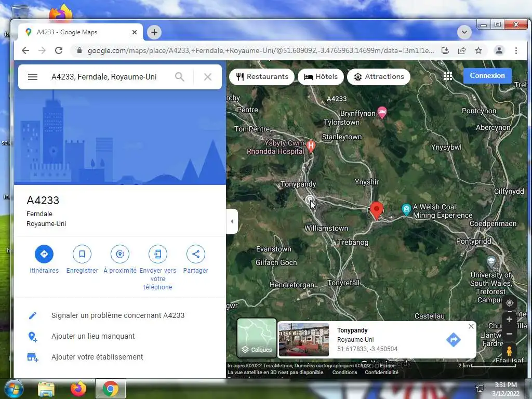The width and height of the screenshot is (532, 399).
Task: Click the Confidentialité link at map bottom
Action: click(381, 372)
